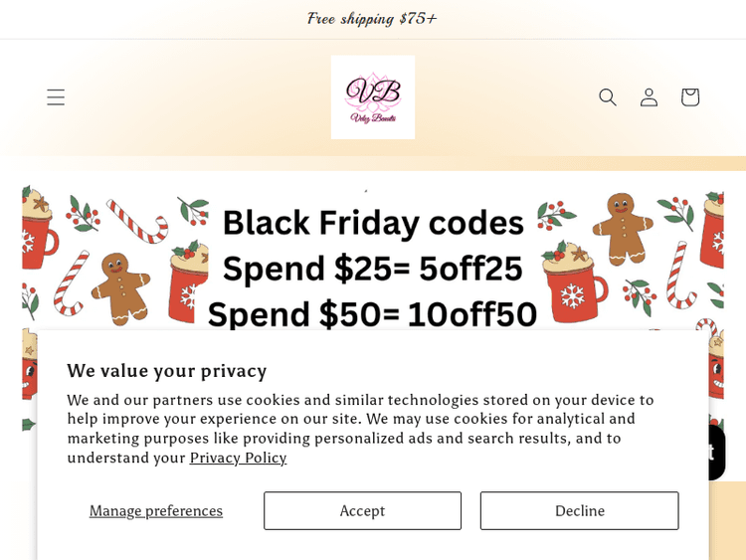746x560 pixels.
Task: Click the Free shipping $75+ announcement
Action: [x=372, y=19]
